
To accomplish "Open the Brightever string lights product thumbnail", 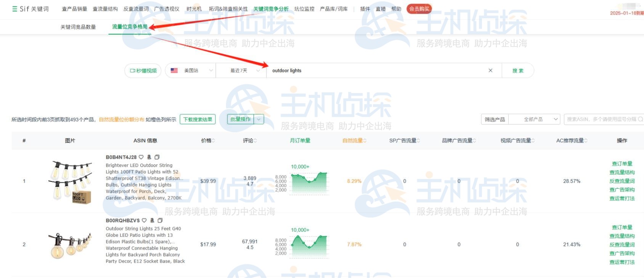I will click(70, 182).
